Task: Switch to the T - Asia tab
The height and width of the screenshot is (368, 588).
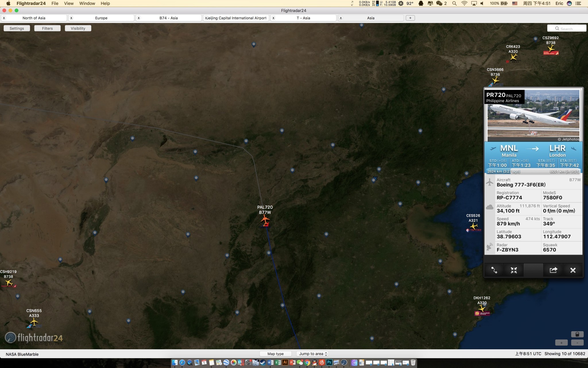Action: [303, 18]
